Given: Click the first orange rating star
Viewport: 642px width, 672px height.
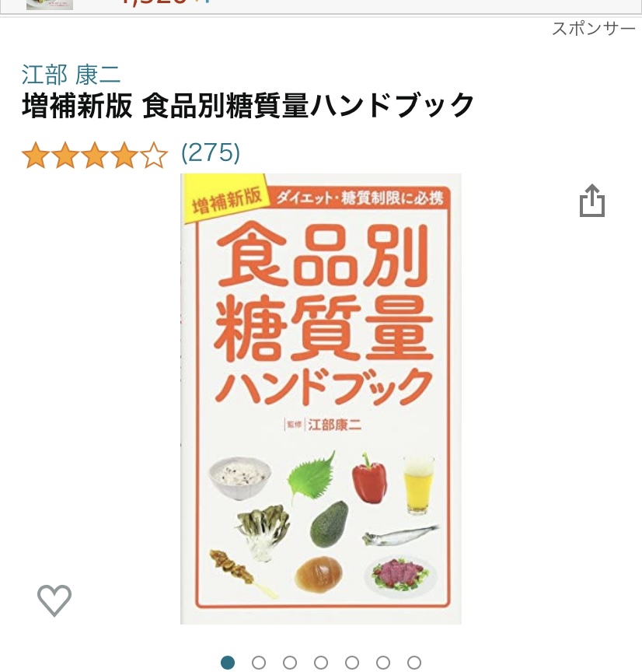Looking at the screenshot, I should tap(36, 155).
